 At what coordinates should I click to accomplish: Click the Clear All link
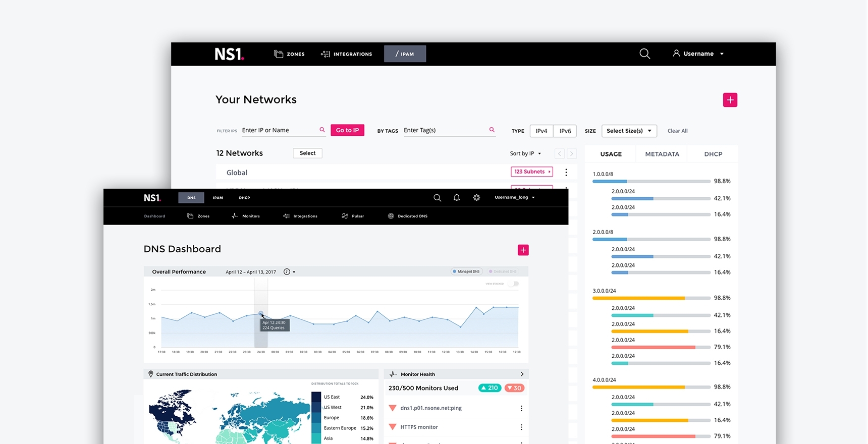(x=677, y=131)
